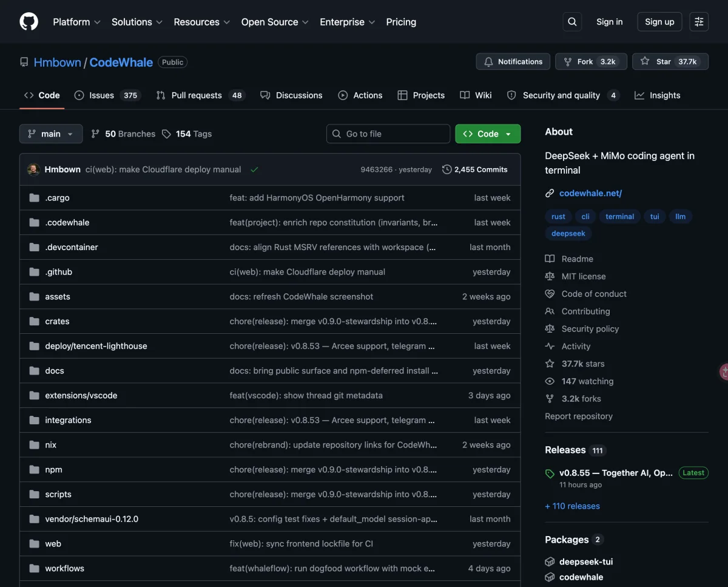Switch to the Projects tab
Screen dimensions: 728x587
pyautogui.click(x=421, y=95)
